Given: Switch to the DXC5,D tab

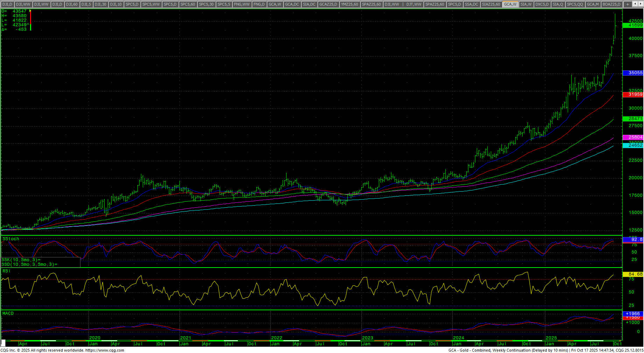Looking at the screenshot, I should [x=542, y=4].
